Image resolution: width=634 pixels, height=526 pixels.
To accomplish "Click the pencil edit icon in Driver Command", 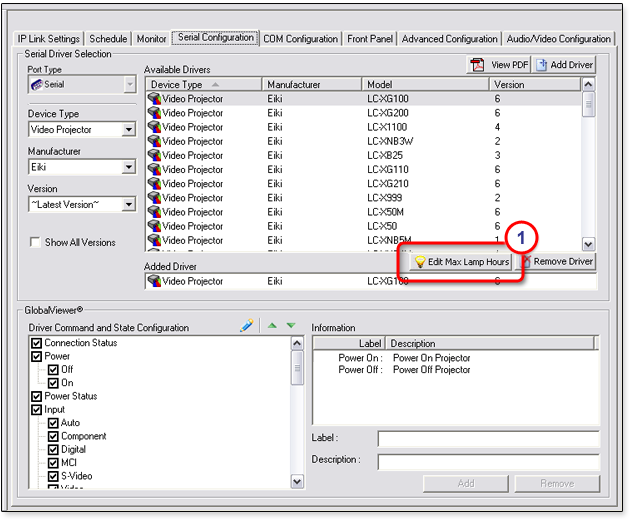I will pyautogui.click(x=247, y=326).
